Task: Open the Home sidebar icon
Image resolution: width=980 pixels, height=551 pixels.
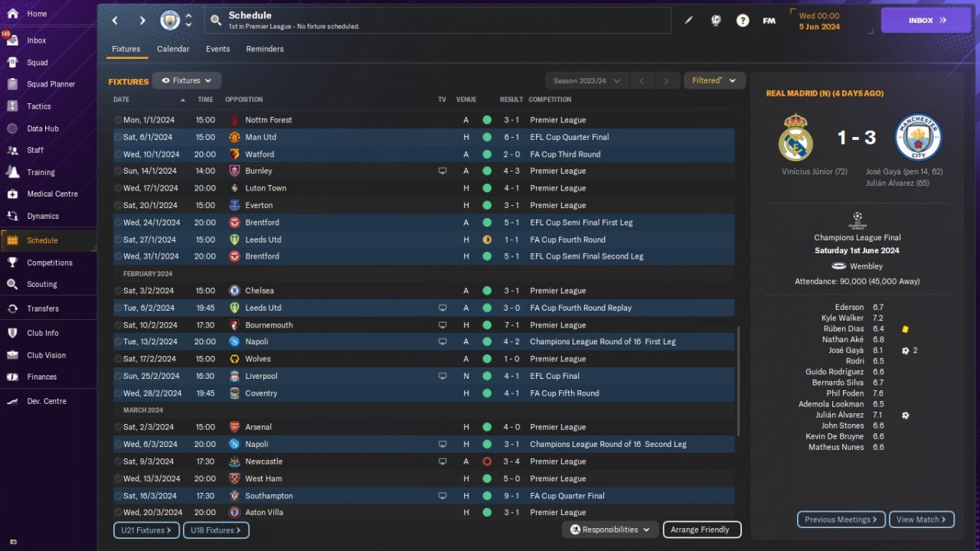Action: 12,14
